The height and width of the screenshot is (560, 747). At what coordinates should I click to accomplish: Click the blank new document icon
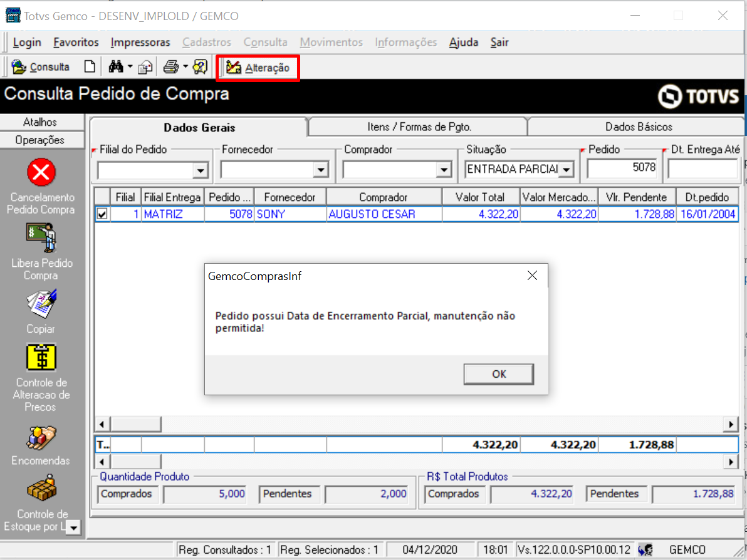click(90, 66)
